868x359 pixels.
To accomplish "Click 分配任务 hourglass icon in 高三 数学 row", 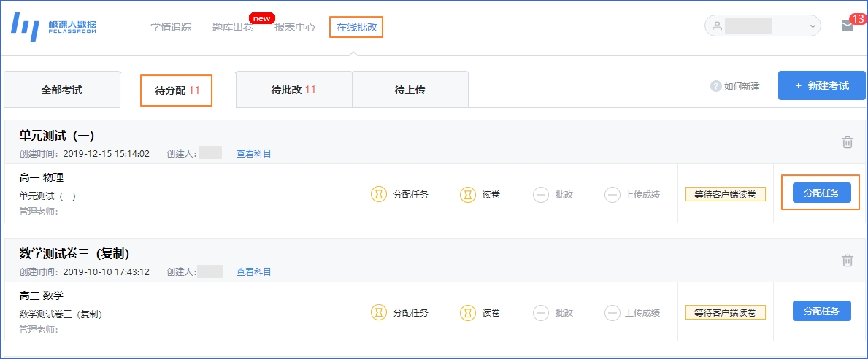I will (379, 312).
